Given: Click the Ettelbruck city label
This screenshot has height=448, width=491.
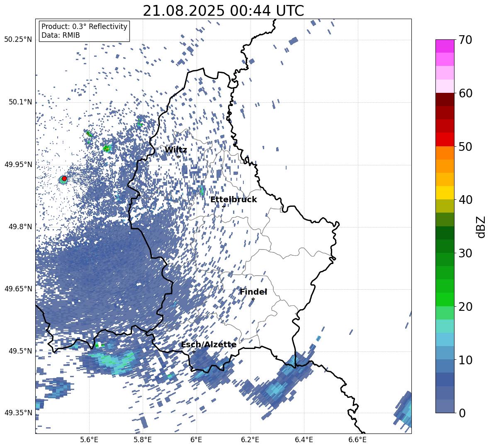Looking at the screenshot, I should coord(233,200).
